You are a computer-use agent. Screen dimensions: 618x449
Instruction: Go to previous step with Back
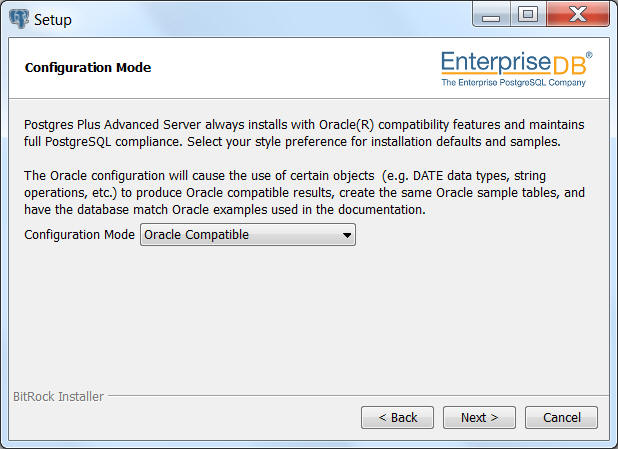click(x=397, y=417)
